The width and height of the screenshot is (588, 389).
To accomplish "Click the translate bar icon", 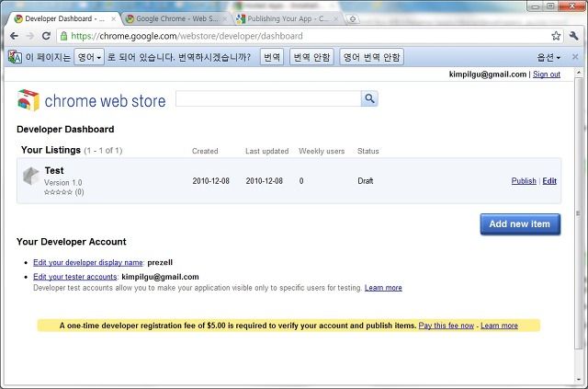I will (x=15, y=57).
